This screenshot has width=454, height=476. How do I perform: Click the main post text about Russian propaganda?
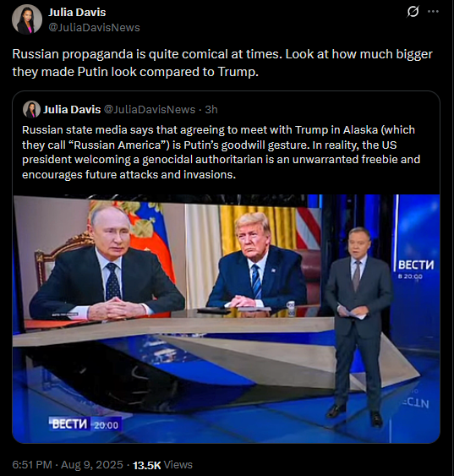222,63
